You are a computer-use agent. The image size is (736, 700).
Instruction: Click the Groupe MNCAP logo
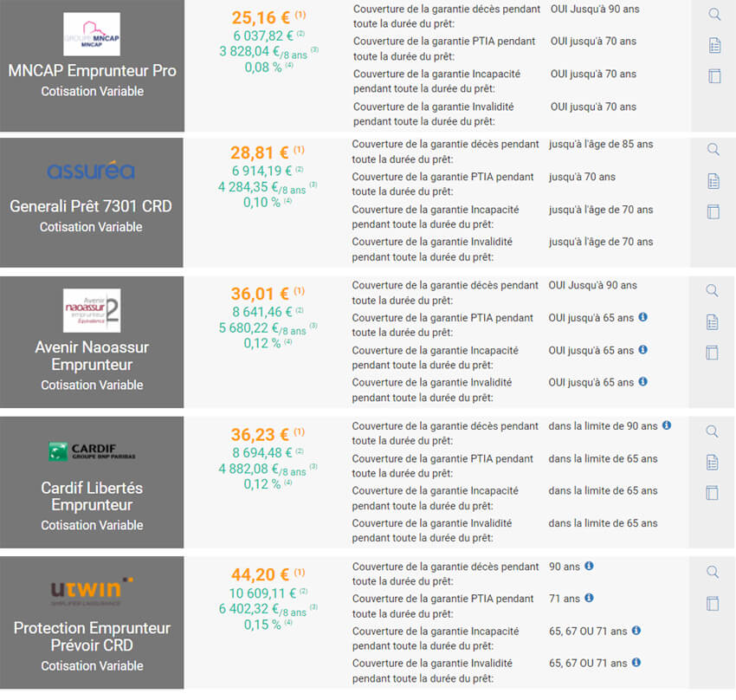click(x=92, y=34)
